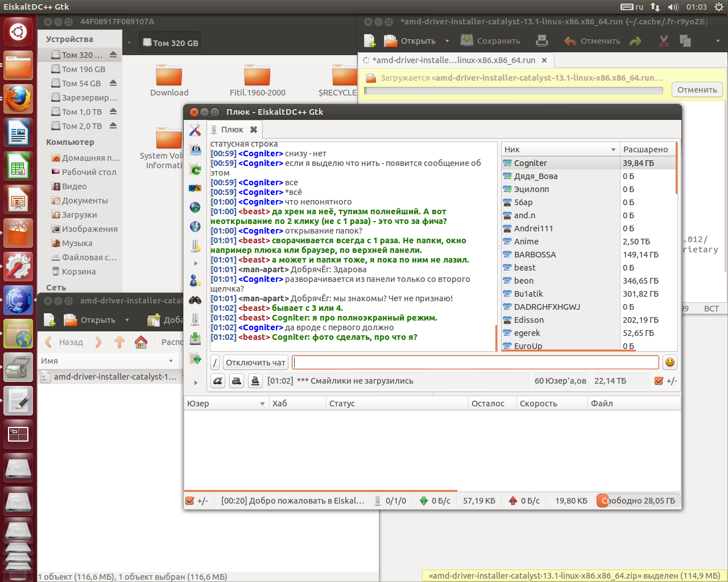Open the download queue icon
Image resolution: width=728 pixels, height=582 pixels.
(195, 339)
